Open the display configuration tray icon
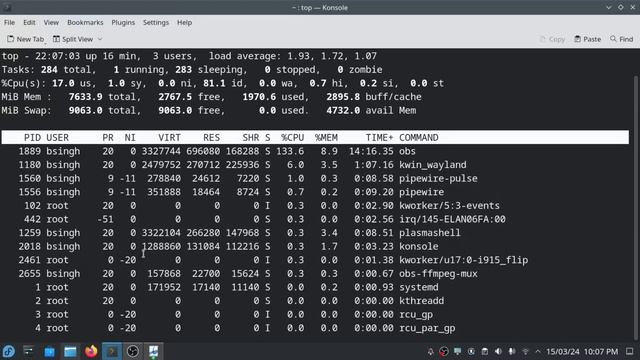The image size is (640, 360). tap(458, 351)
